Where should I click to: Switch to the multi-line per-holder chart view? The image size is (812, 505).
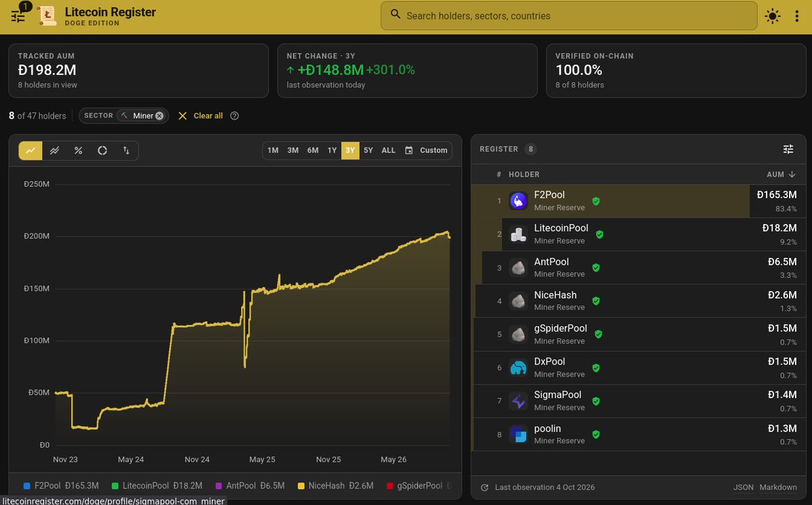(x=54, y=150)
